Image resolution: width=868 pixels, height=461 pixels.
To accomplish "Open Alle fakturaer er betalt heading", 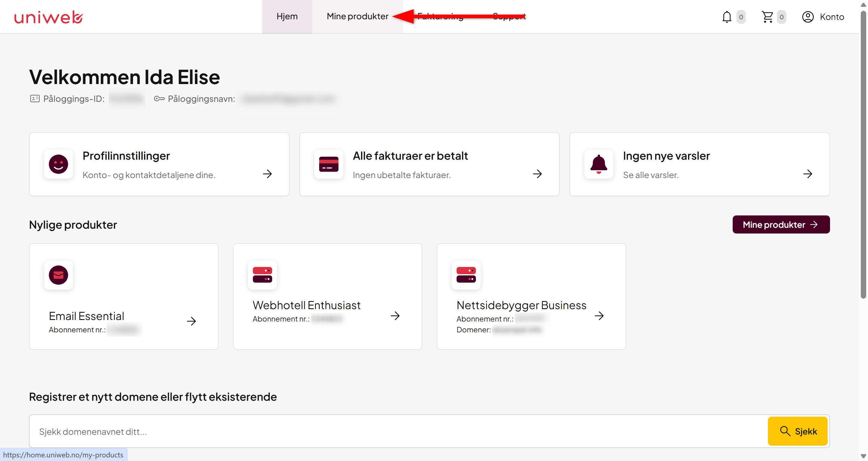I will (x=410, y=156).
